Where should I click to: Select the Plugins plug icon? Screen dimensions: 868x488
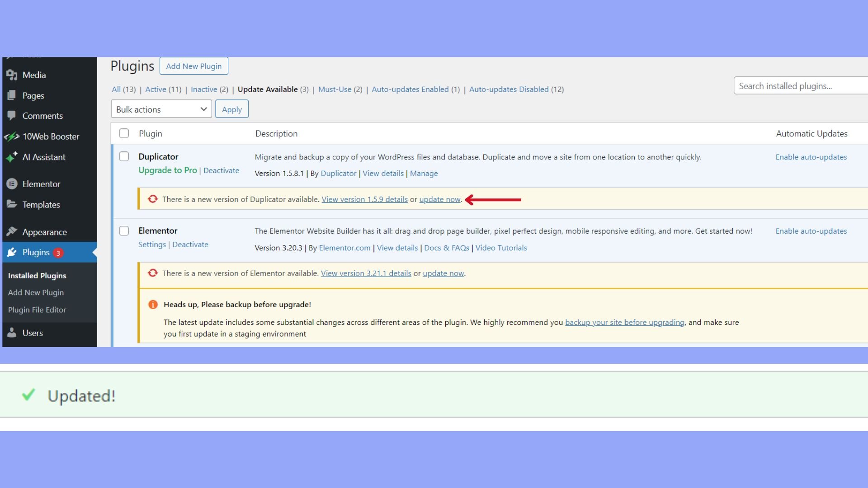click(x=13, y=252)
